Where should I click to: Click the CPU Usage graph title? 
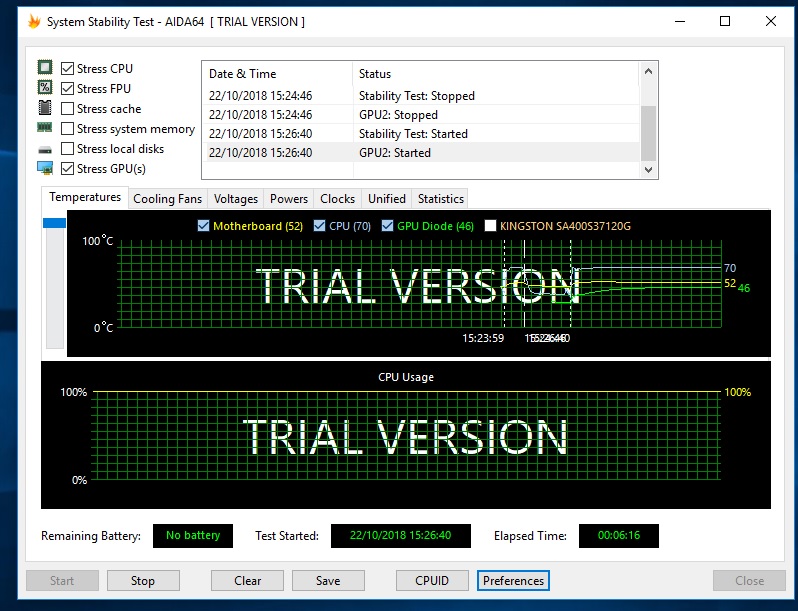(x=406, y=377)
